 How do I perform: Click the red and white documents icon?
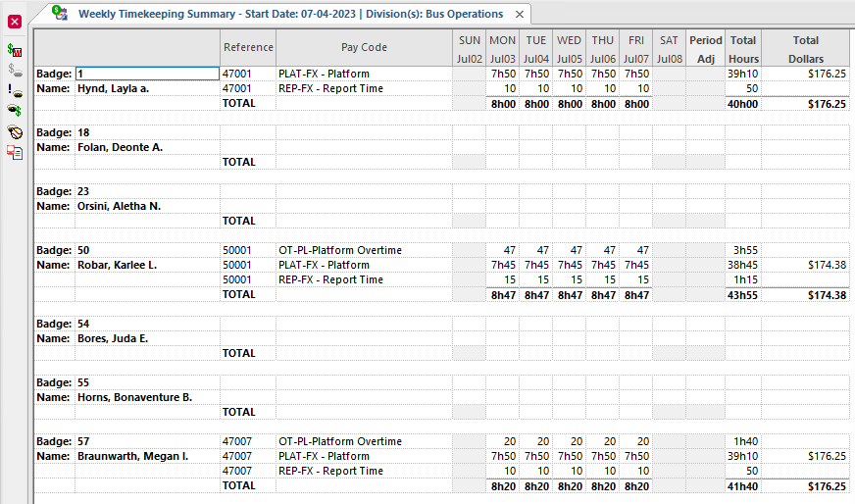point(15,152)
